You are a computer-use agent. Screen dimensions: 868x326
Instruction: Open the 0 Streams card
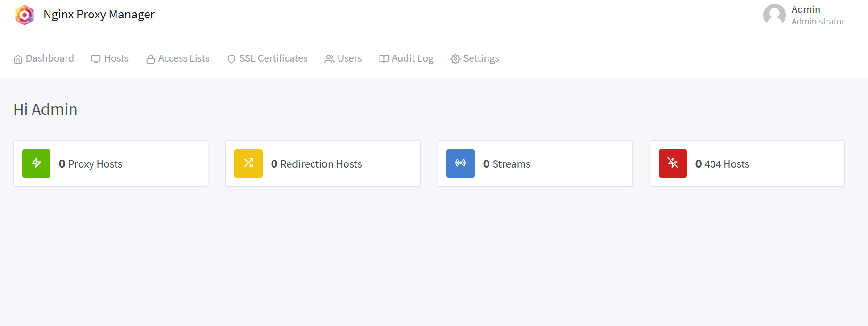click(x=535, y=163)
